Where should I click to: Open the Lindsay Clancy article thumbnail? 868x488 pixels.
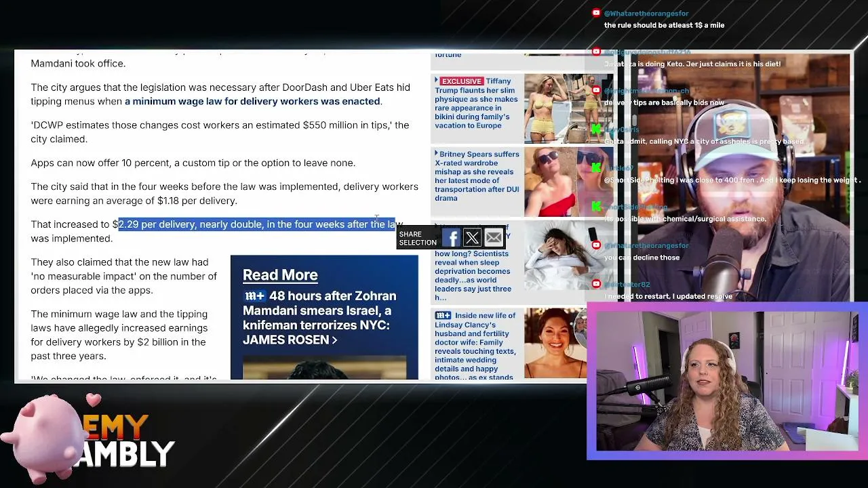(x=555, y=343)
